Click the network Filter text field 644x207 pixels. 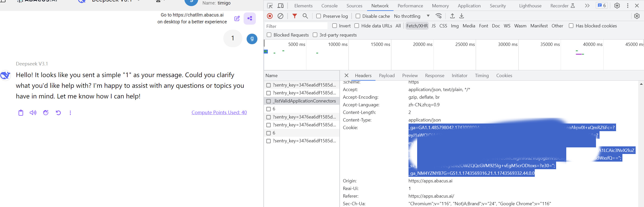click(x=296, y=26)
